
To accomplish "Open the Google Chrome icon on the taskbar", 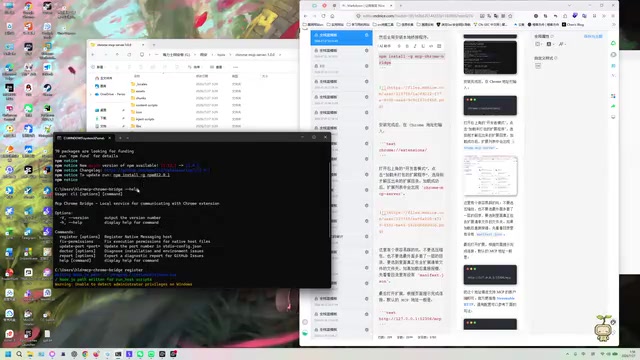I will pos(85,354).
